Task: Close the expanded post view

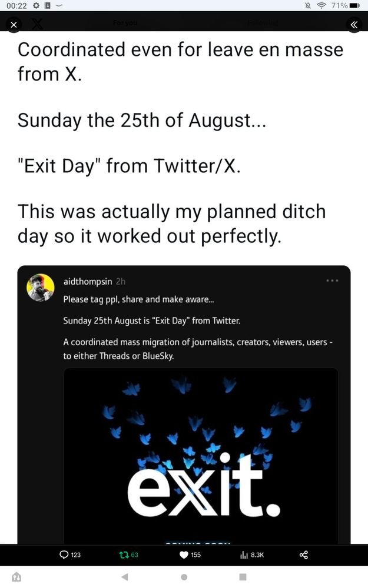Action: (x=14, y=24)
